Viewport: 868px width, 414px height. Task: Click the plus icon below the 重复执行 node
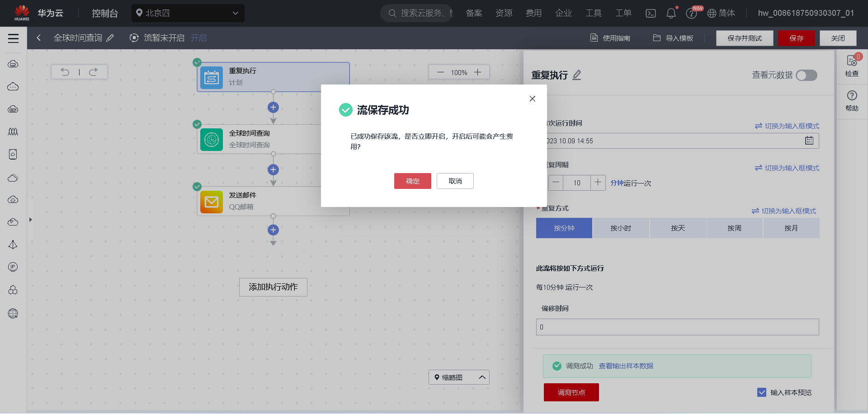click(x=273, y=107)
